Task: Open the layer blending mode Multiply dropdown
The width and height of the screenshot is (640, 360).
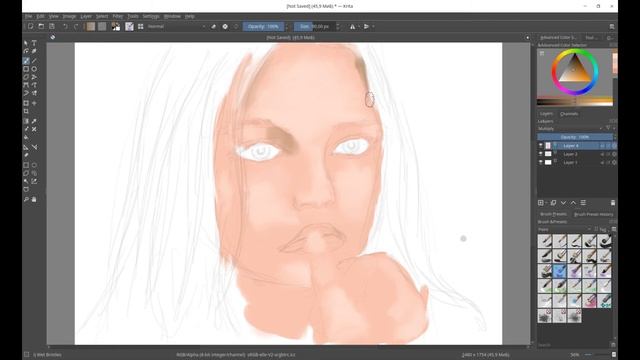Action: 570,129
